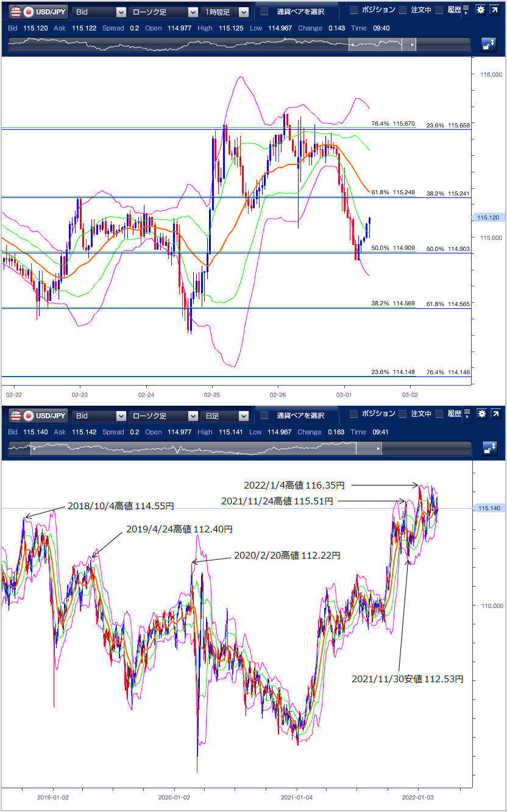This screenshot has width=507, height=812.
Task: Pop out the hourly chart with the arrow icon
Action: (x=495, y=11)
